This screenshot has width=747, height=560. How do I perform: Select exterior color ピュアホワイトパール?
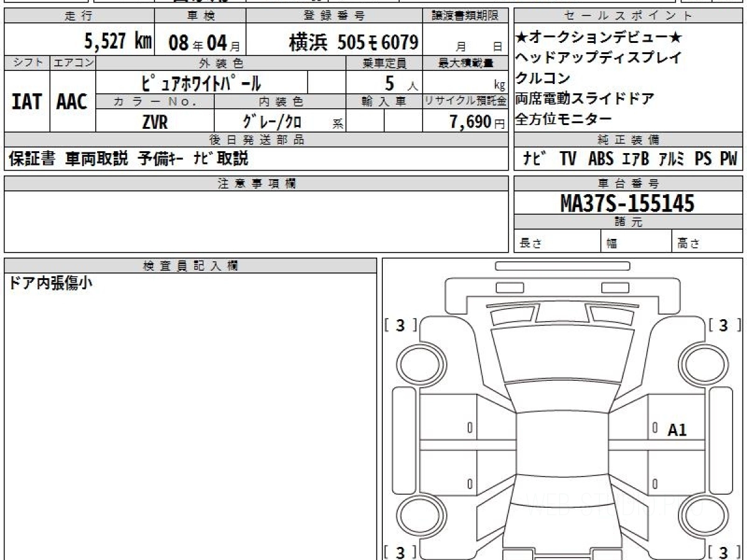[202, 83]
